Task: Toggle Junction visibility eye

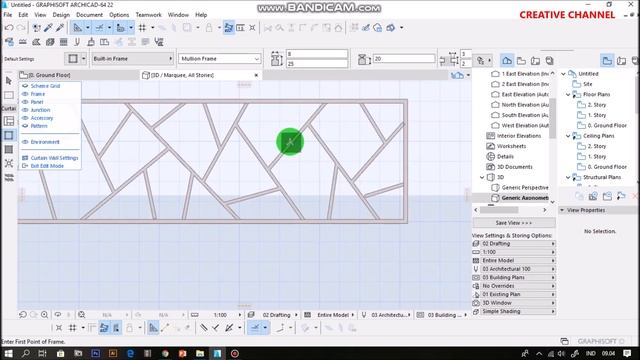Action: pos(25,110)
